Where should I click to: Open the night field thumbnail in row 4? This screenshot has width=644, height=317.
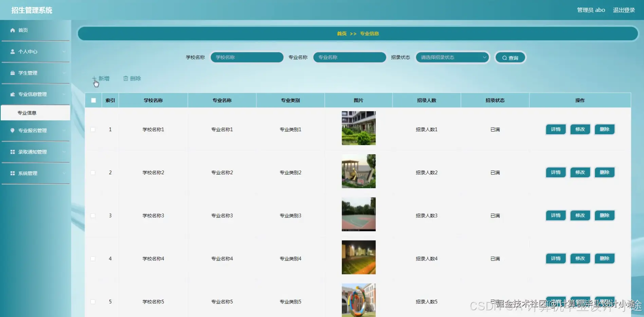[x=358, y=257]
